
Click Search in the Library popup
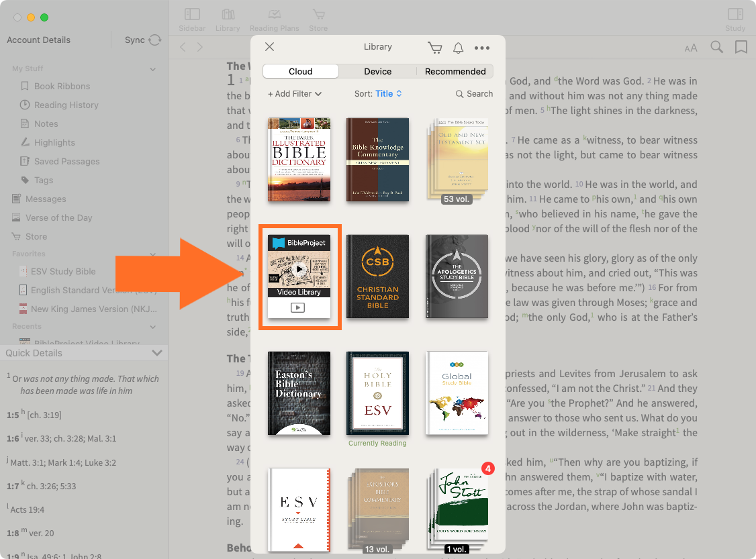point(475,94)
